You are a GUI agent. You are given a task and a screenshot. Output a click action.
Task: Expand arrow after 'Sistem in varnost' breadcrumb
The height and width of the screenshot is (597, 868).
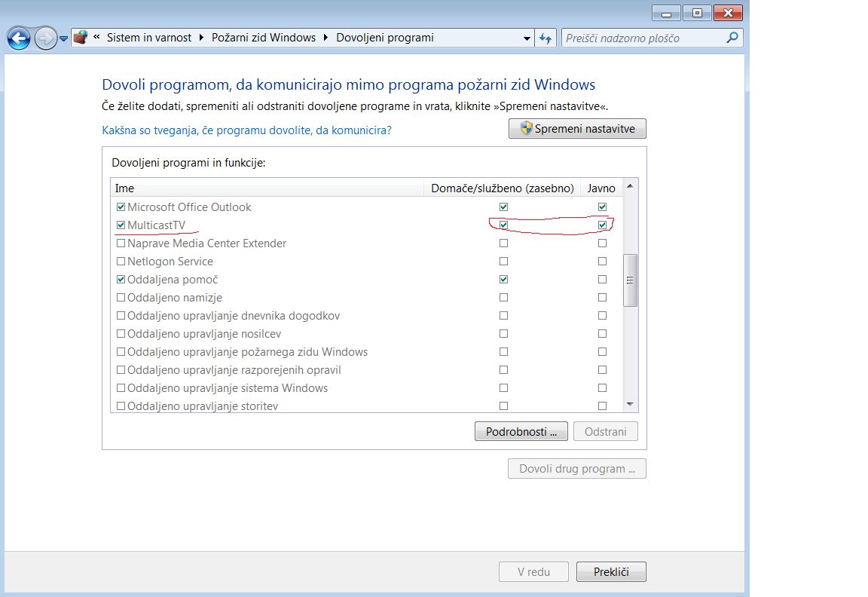[x=201, y=38]
